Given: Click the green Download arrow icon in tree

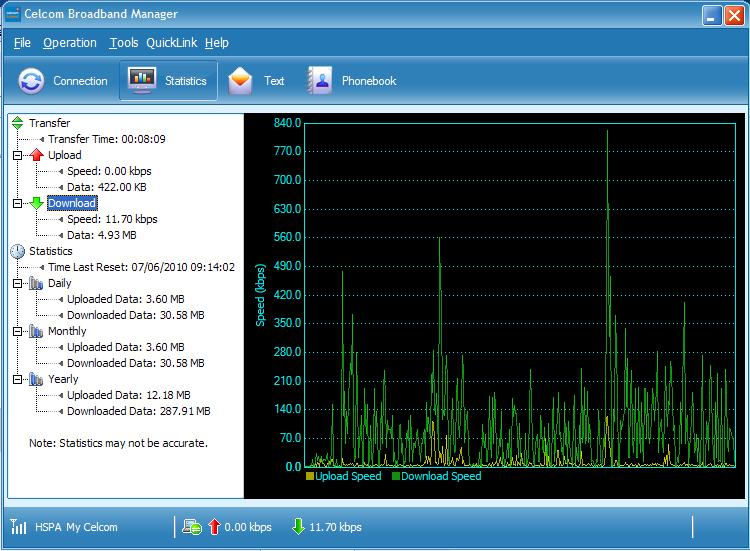Looking at the screenshot, I should tap(37, 203).
